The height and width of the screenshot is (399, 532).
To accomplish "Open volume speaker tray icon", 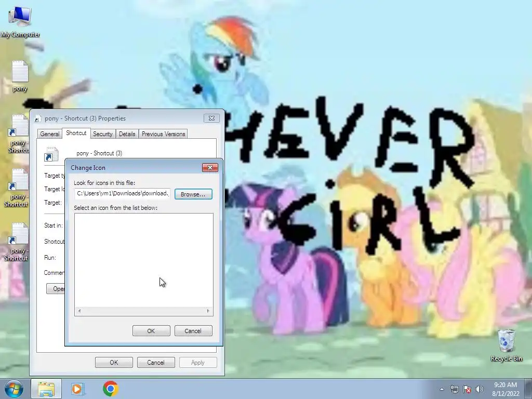I will [x=480, y=389].
